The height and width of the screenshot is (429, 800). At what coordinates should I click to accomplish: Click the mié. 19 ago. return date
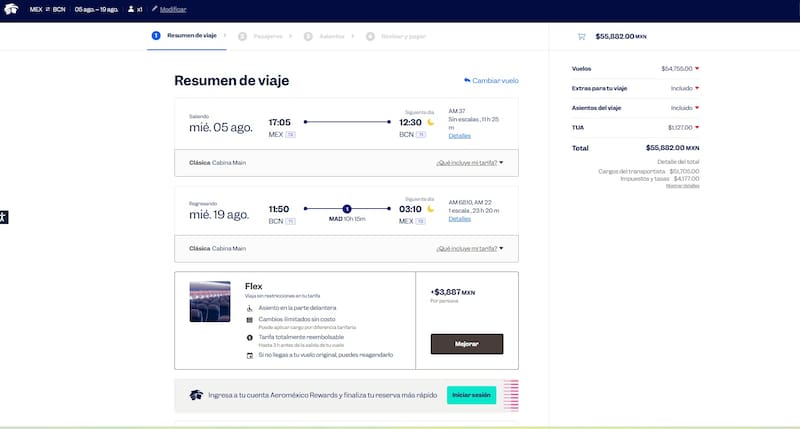pyautogui.click(x=219, y=215)
